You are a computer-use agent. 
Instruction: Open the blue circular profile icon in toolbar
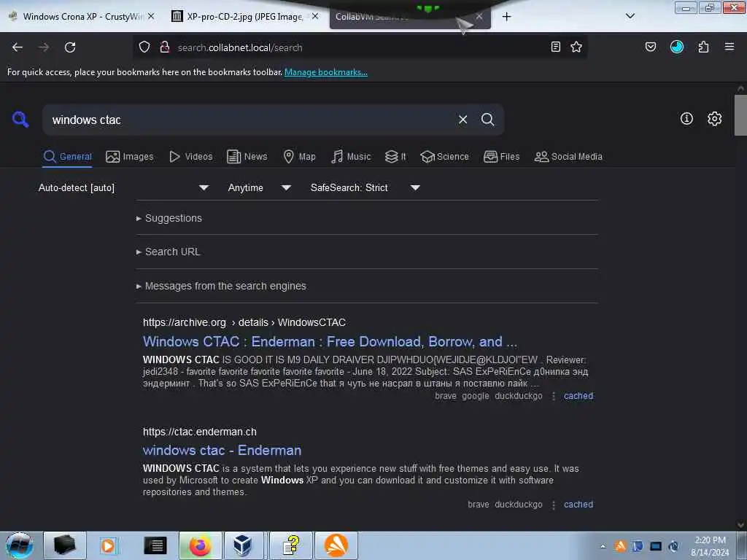pos(677,47)
